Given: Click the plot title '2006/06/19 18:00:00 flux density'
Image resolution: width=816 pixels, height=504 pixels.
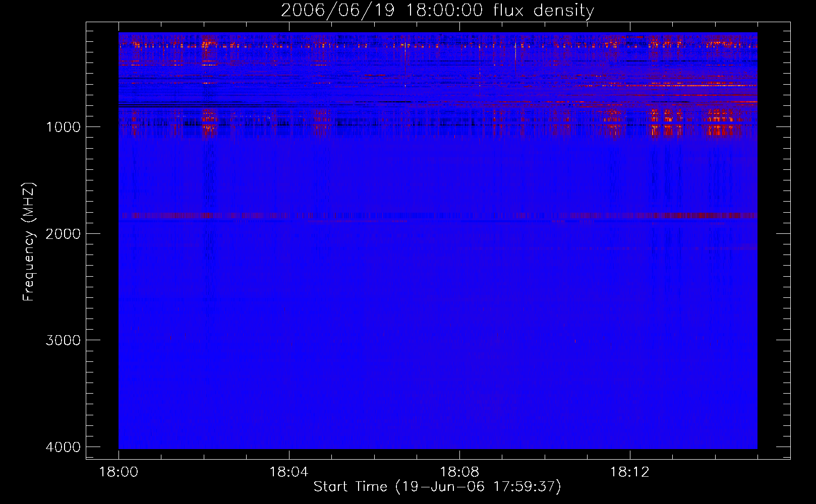Looking at the screenshot, I should pos(437,10).
